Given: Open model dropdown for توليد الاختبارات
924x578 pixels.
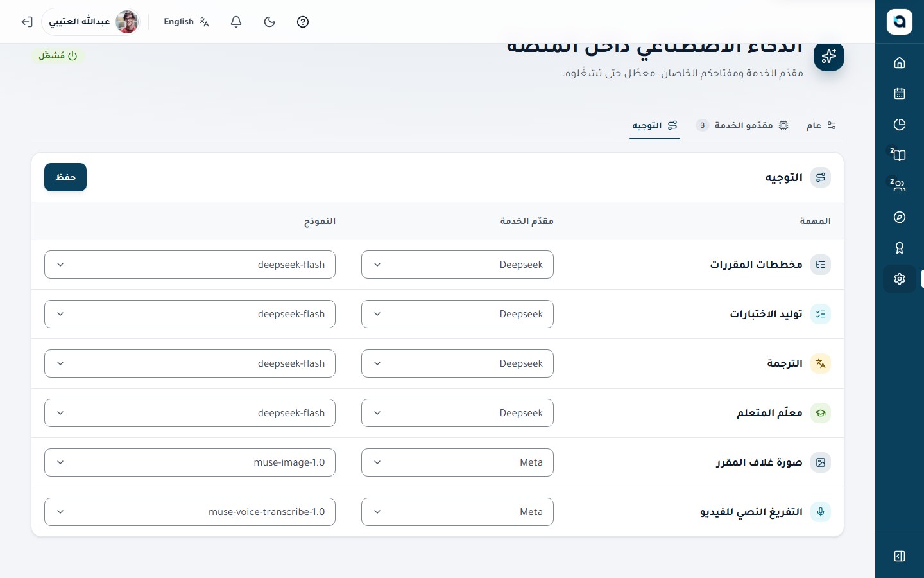Looking at the screenshot, I should (190, 314).
